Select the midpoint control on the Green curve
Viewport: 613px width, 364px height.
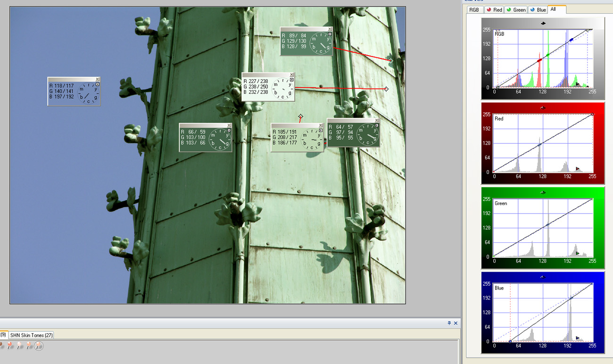point(547,225)
